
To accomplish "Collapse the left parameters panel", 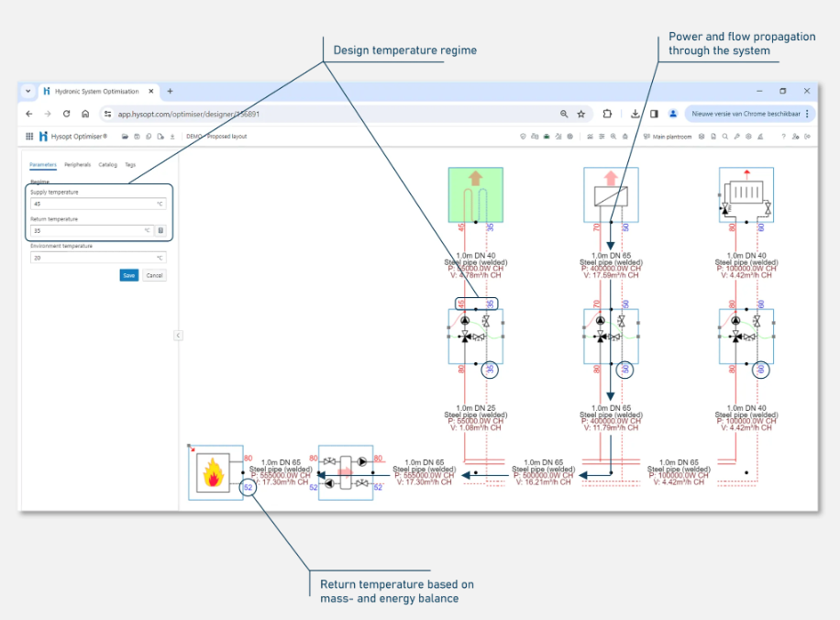I will [x=179, y=336].
